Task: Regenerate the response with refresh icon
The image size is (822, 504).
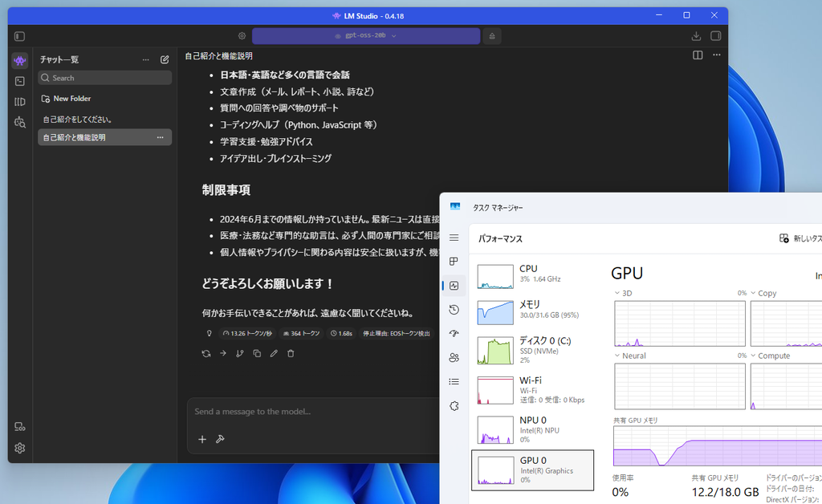Action: coord(206,354)
